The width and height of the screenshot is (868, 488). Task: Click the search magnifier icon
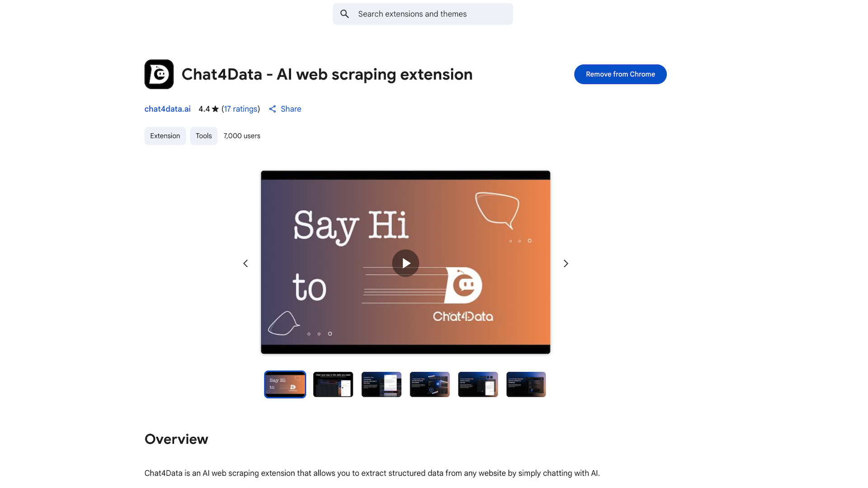[x=344, y=14]
